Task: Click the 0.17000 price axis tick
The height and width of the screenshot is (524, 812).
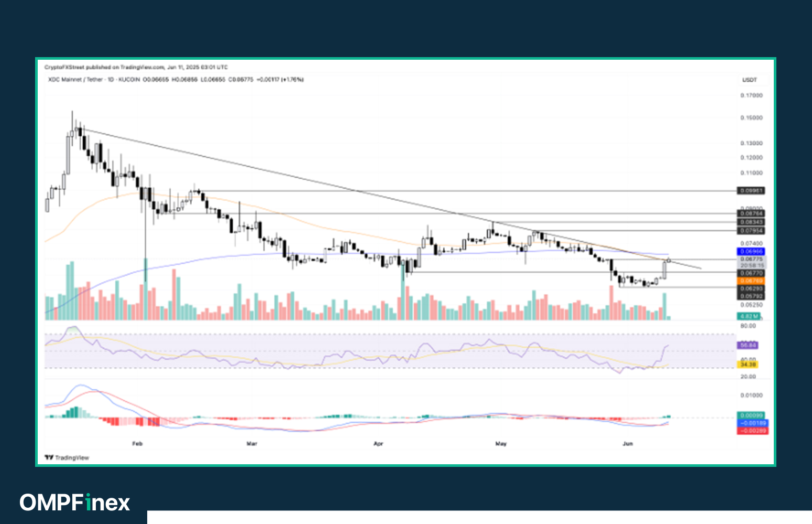Action: coord(751,95)
